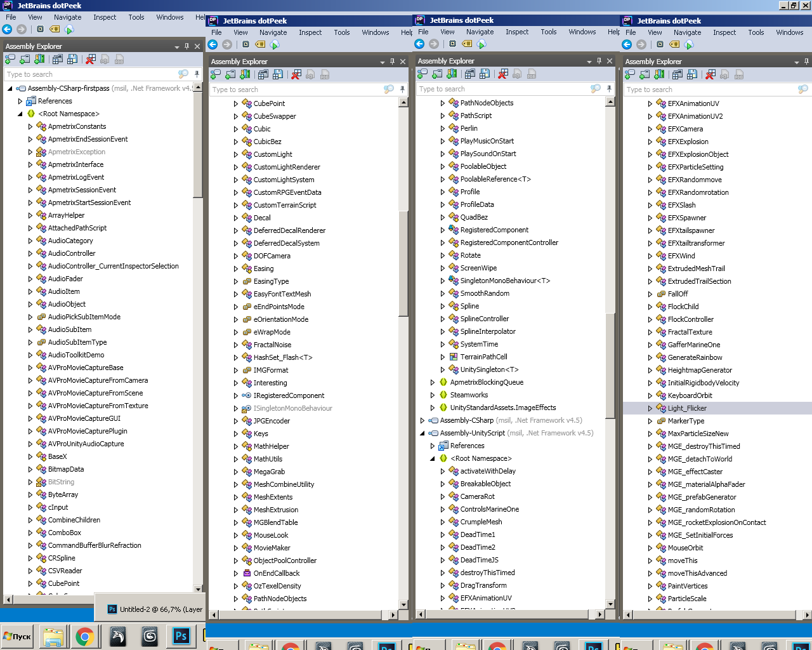This screenshot has height=650, width=812.
Task: Click Пуск Start button on taskbar
Action: (18, 636)
